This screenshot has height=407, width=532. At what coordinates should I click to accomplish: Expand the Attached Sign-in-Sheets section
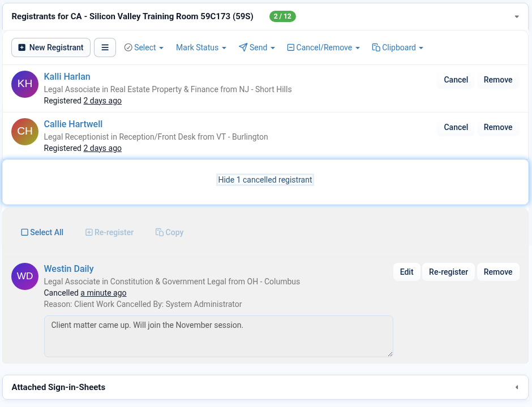point(516,387)
